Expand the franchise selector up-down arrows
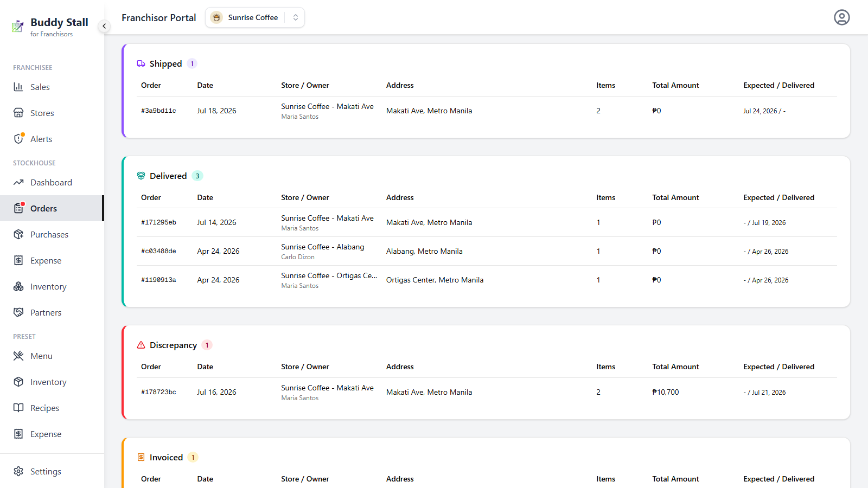The image size is (868, 488). (296, 17)
